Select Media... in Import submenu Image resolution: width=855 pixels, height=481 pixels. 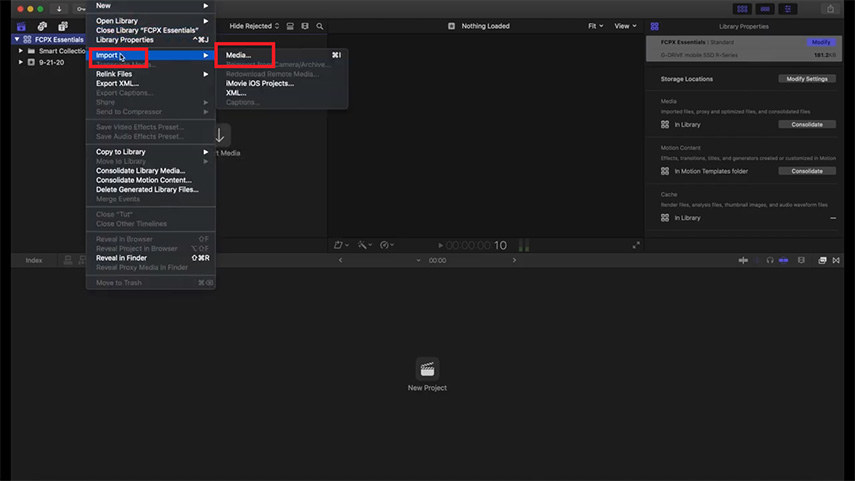pos(282,55)
